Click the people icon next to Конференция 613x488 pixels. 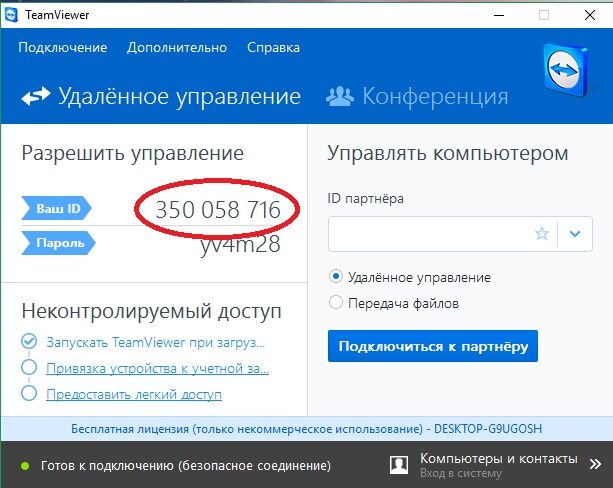[341, 97]
